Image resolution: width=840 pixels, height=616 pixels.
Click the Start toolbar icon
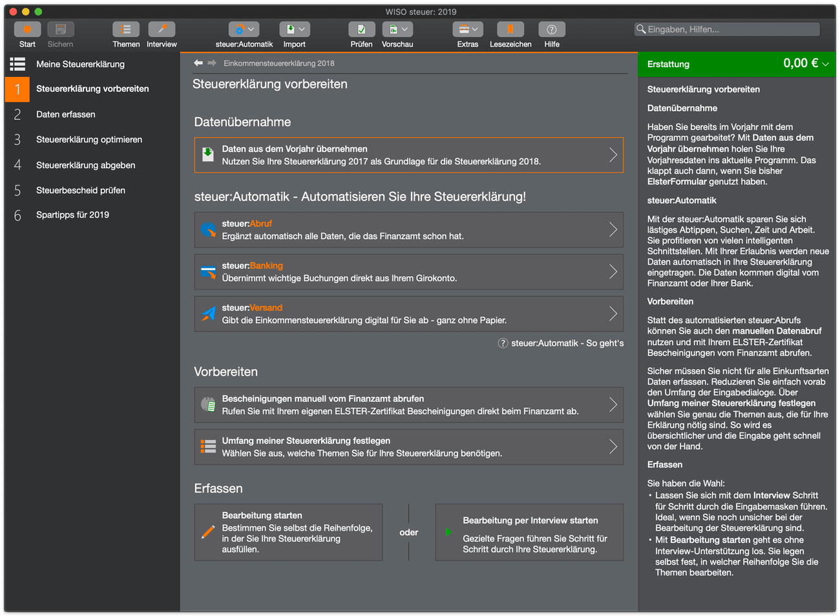pyautogui.click(x=27, y=29)
